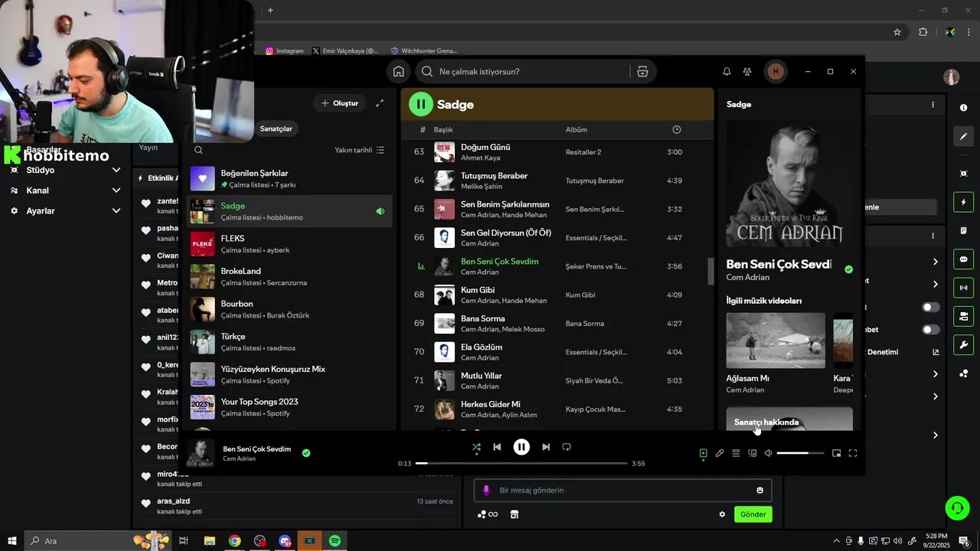Select the track Tutuşmuş Beraber
Screen dimensions: 980x551
494,175
